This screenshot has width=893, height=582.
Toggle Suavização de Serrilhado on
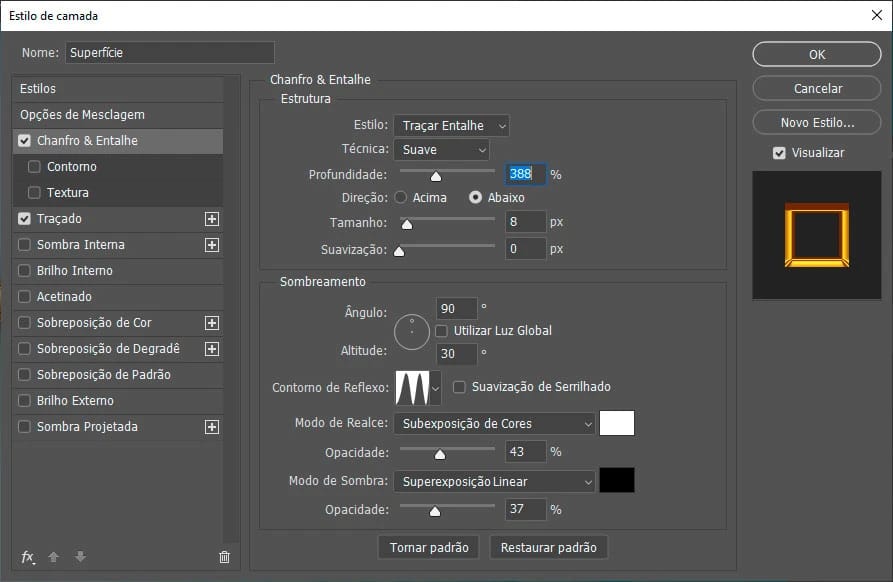point(458,386)
